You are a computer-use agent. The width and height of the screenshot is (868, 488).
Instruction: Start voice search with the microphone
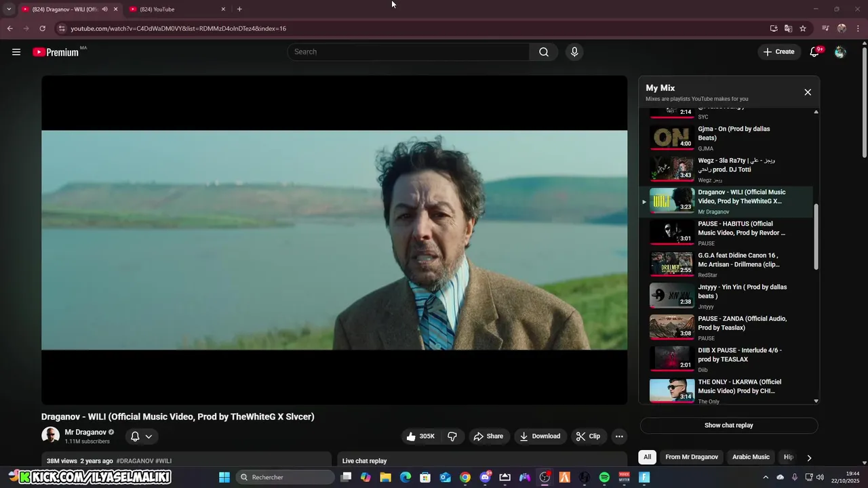click(574, 52)
